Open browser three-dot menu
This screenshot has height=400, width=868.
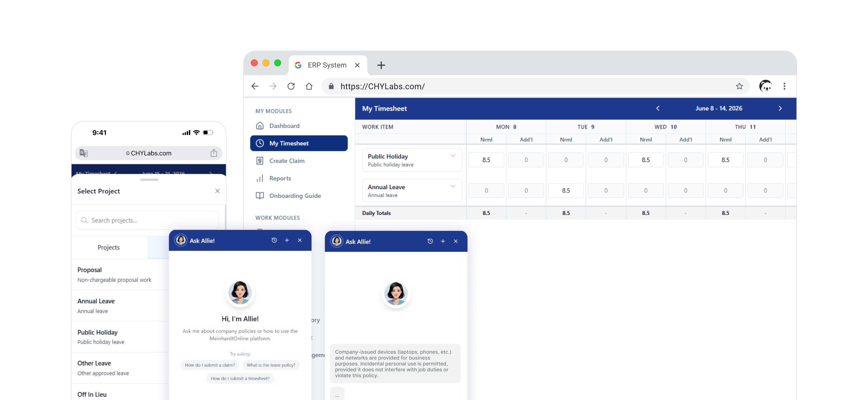pyautogui.click(x=784, y=86)
